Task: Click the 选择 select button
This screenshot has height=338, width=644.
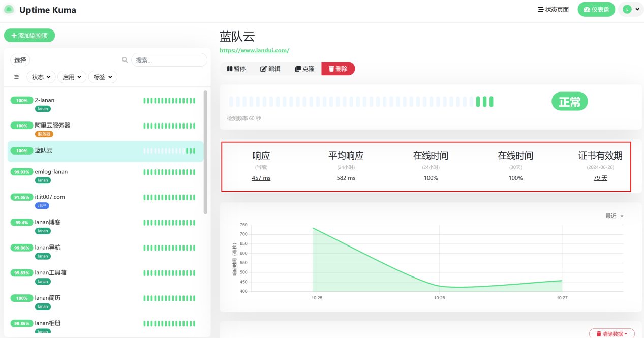Action: click(x=20, y=60)
